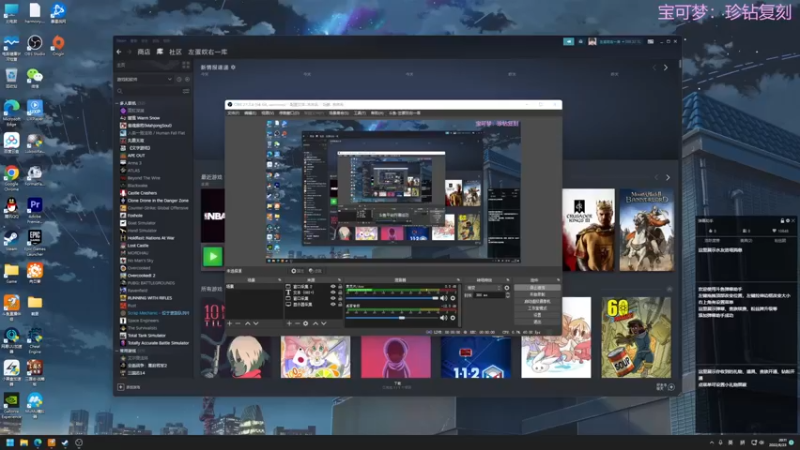This screenshot has height=450, width=800.
Task: Open GeForce Experience desktop shortcut
Action: [11, 404]
